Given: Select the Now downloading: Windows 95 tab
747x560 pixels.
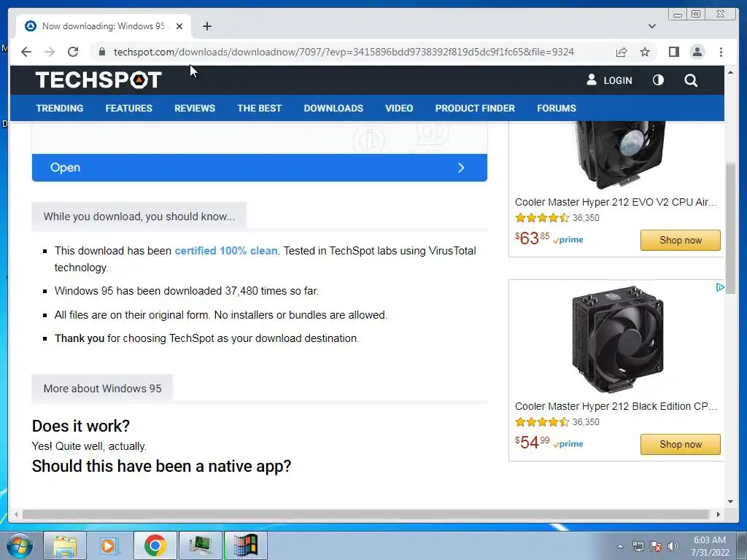Looking at the screenshot, I should point(104,26).
